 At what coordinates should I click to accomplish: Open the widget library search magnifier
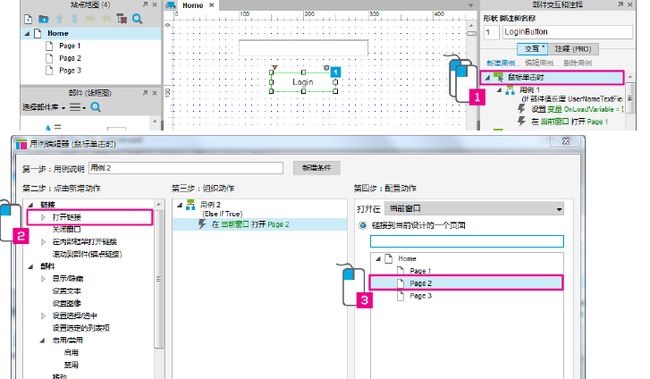point(96,107)
